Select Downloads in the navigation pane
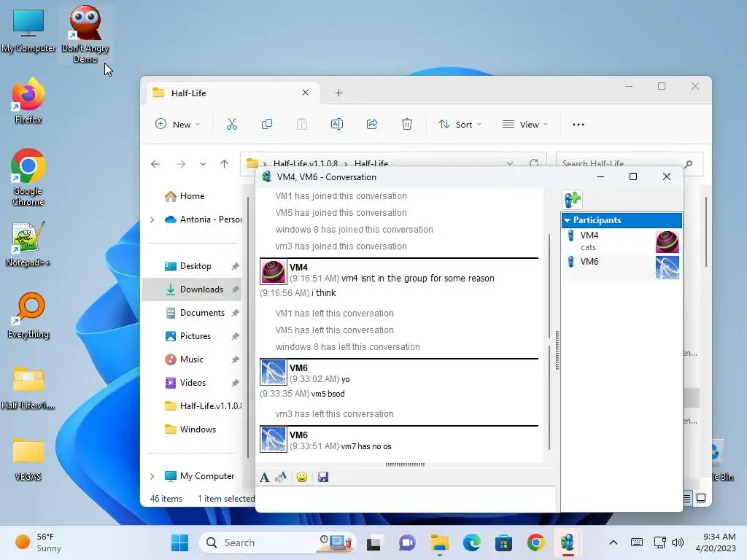This screenshot has height=560, width=747. point(192,289)
